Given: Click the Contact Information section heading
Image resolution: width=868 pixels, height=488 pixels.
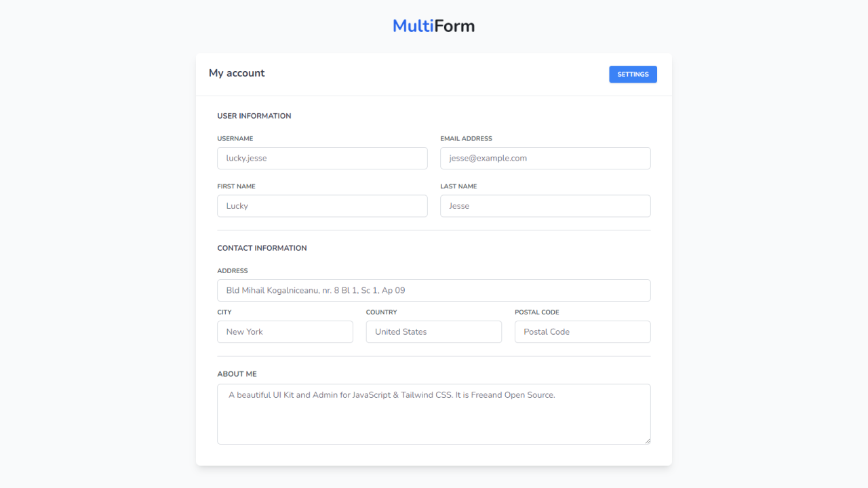Looking at the screenshot, I should pos(262,248).
